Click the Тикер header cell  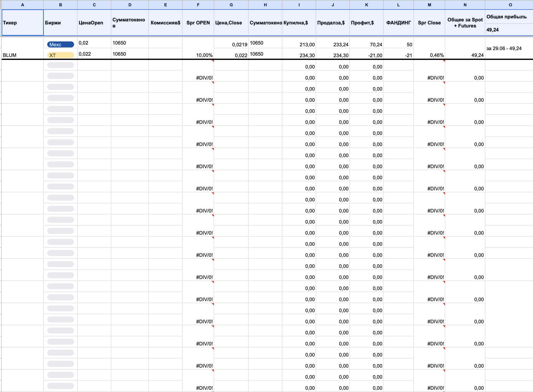point(23,23)
